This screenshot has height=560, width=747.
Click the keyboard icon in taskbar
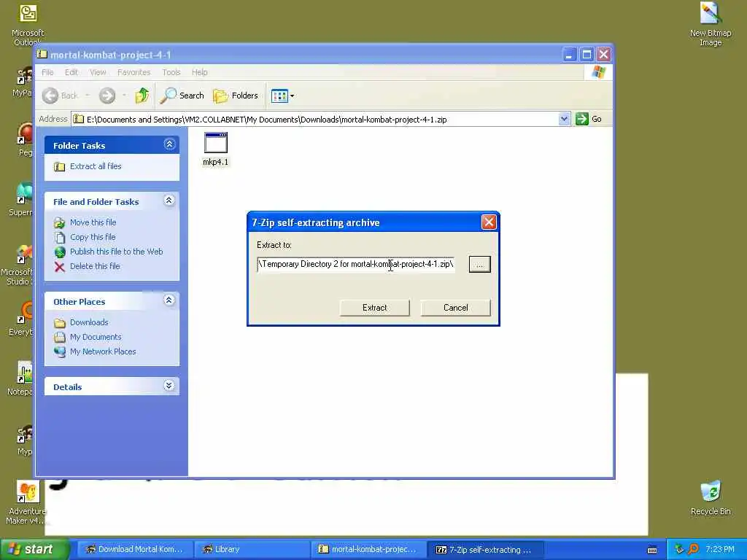point(652,550)
